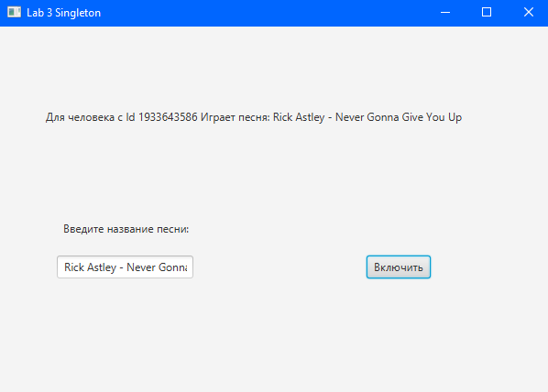Image resolution: width=548 pixels, height=392 pixels.
Task: Click the 'Lab 3 Singleton' window title
Action: click(x=63, y=13)
